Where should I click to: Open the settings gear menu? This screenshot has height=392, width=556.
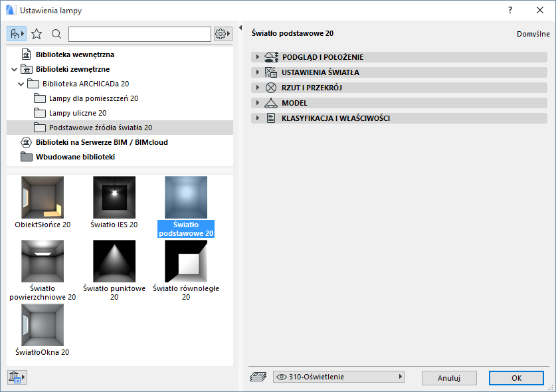point(222,33)
